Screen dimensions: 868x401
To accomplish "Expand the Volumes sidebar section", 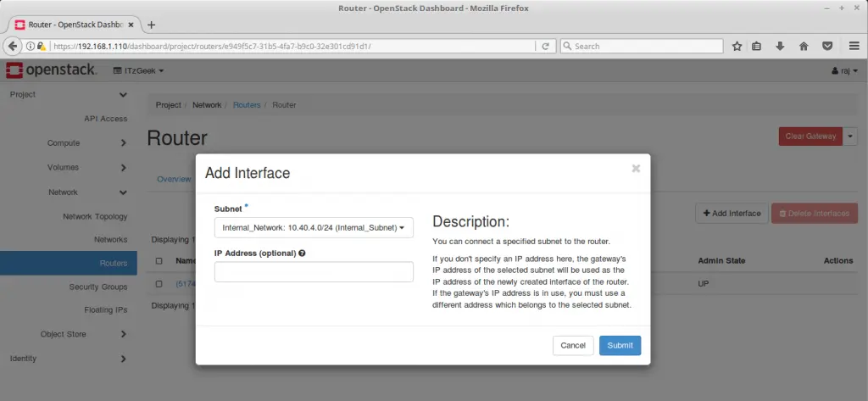I will click(123, 167).
